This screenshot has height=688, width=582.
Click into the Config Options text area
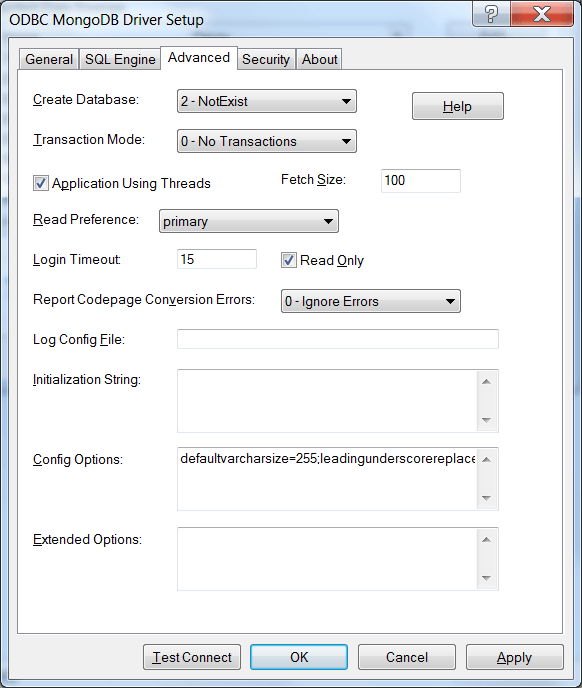coord(327,479)
